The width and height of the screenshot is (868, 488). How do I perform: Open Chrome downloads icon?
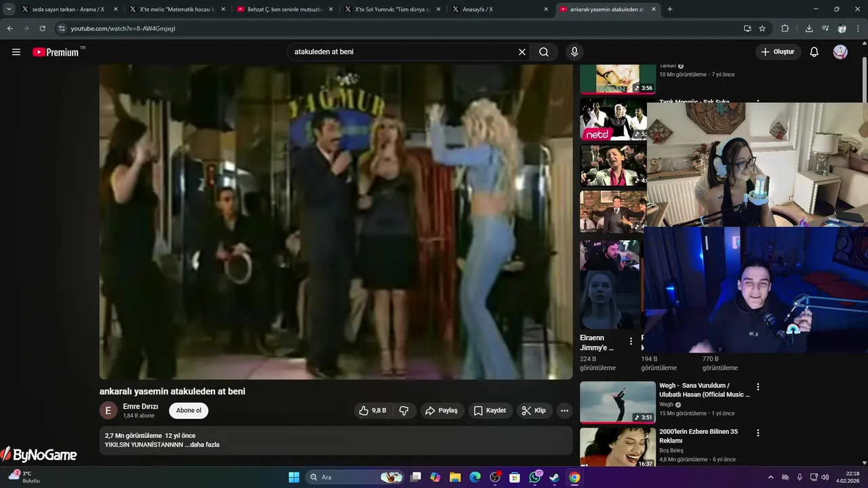(x=809, y=28)
